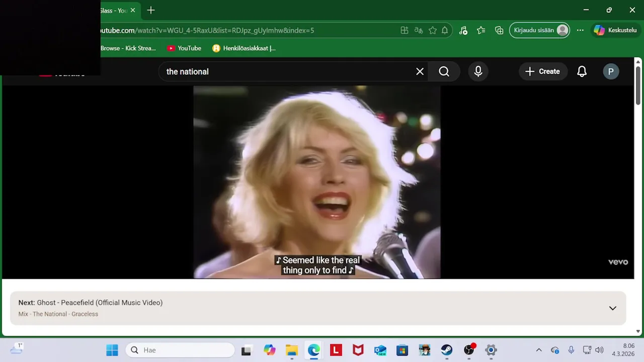The image size is (644, 362).
Task: Open the account avatar labeled P
Action: [x=611, y=71]
